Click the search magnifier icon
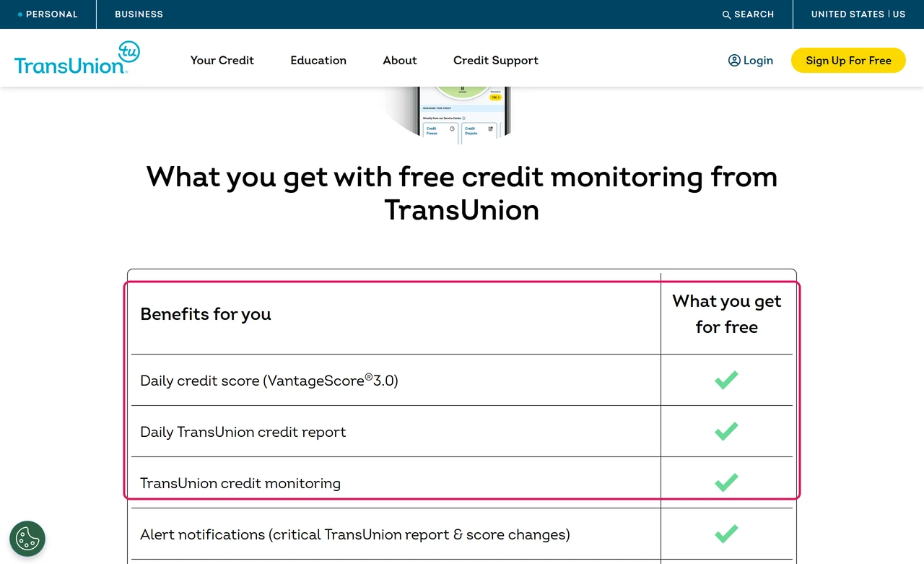924x564 pixels. (x=727, y=14)
